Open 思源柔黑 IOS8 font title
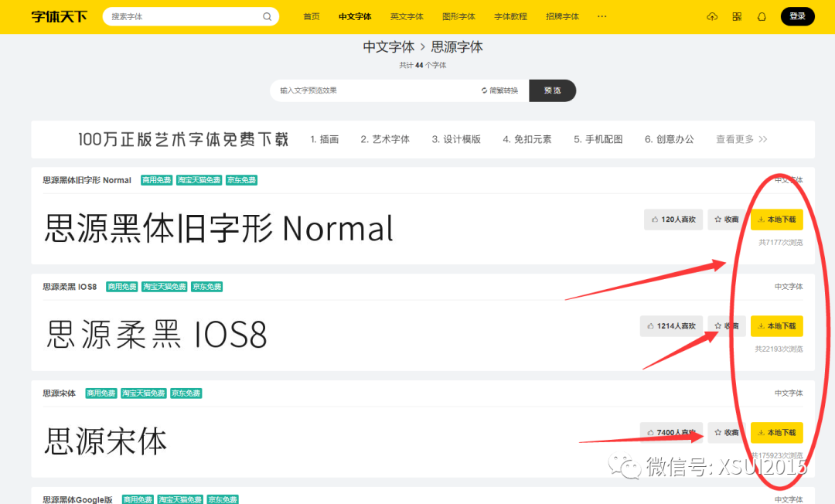 [x=70, y=287]
